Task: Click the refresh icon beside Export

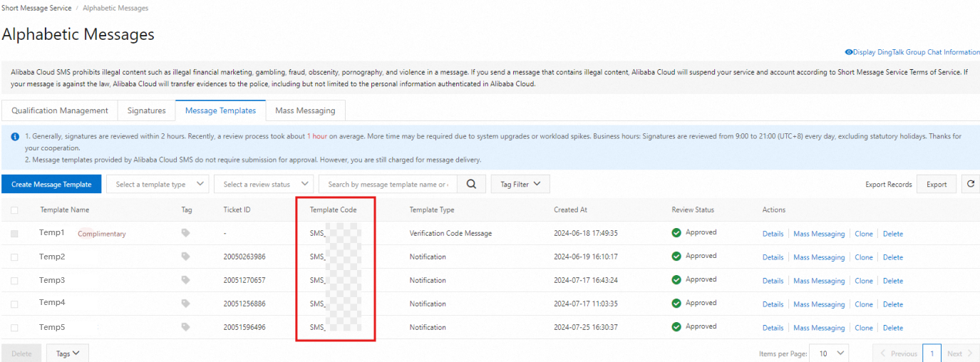Action: pyautogui.click(x=970, y=184)
